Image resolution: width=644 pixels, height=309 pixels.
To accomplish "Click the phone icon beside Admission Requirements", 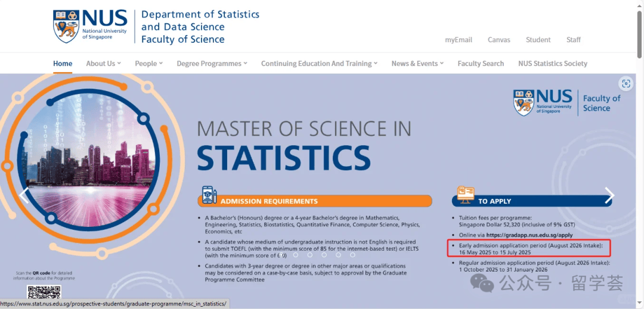I will coord(209,195).
